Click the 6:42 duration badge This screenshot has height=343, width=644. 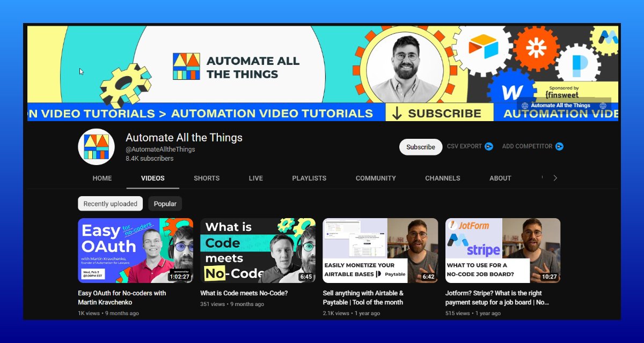tap(428, 277)
